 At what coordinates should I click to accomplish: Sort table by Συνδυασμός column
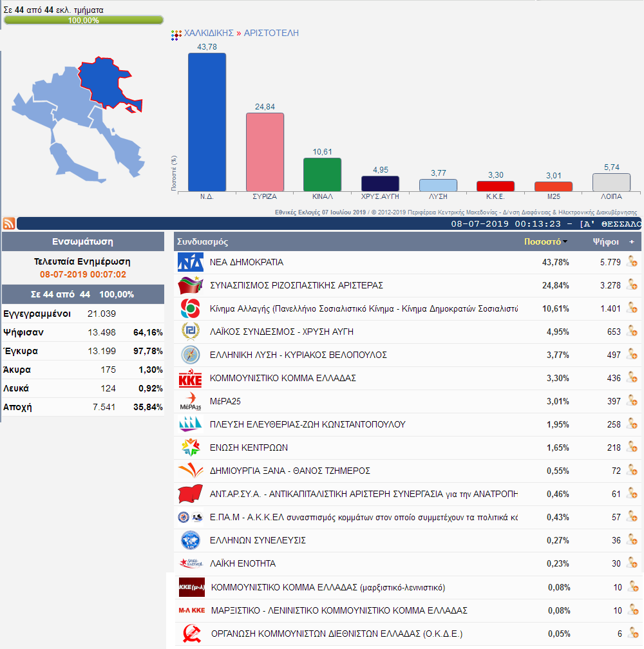202,241
